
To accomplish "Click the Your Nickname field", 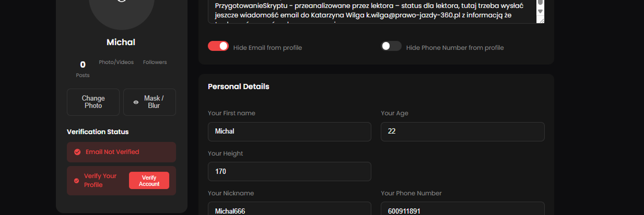I will point(289,209).
